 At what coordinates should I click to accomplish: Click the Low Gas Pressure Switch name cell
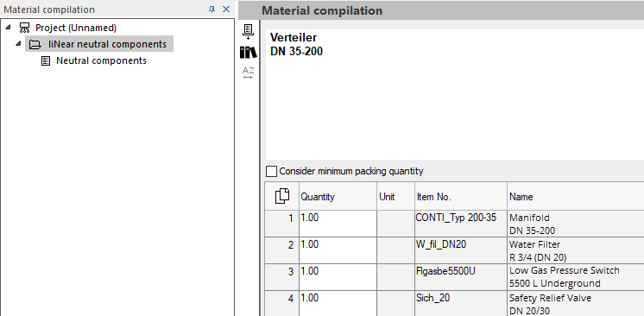[576, 277]
